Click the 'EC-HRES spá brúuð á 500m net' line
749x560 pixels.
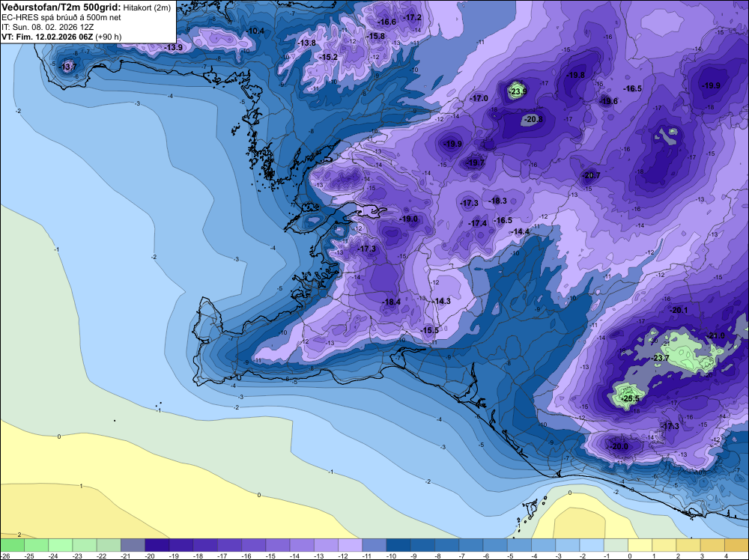coord(61,18)
